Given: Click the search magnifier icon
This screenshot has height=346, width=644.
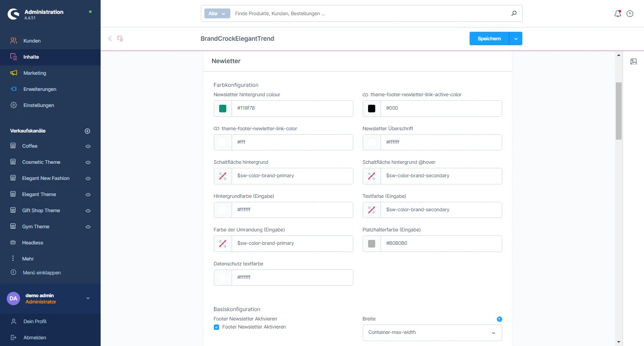Looking at the screenshot, I should point(514,13).
